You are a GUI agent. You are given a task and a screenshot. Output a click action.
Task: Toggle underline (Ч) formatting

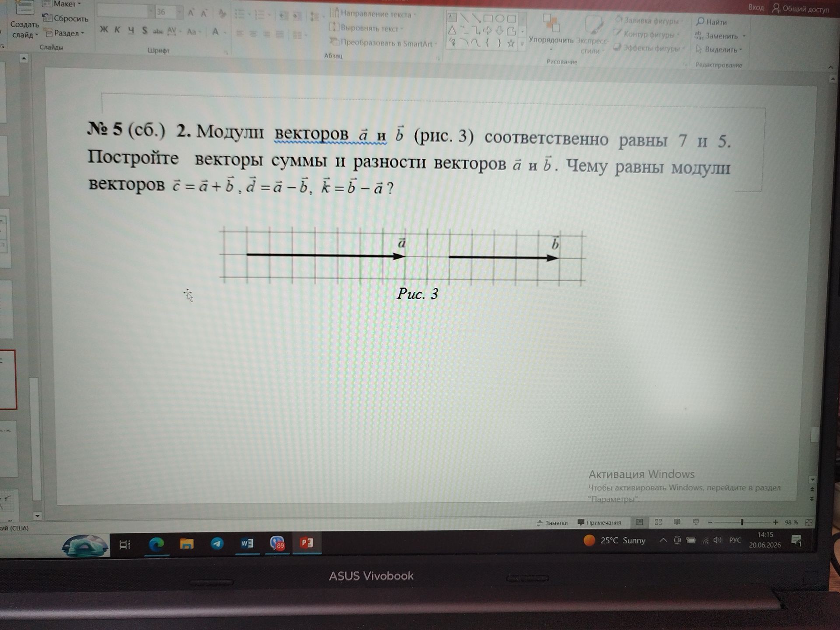pyautogui.click(x=131, y=30)
